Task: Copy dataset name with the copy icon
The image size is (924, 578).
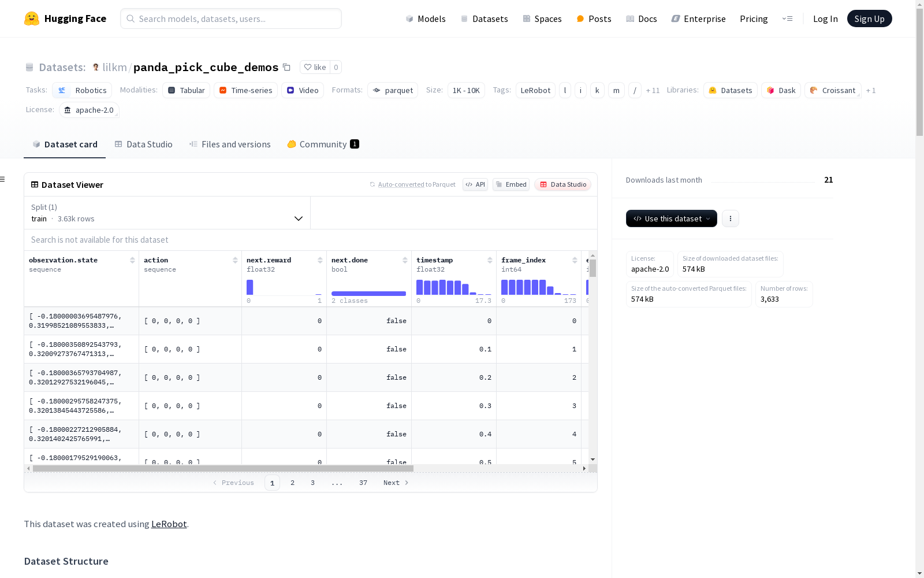Action: coord(286,67)
